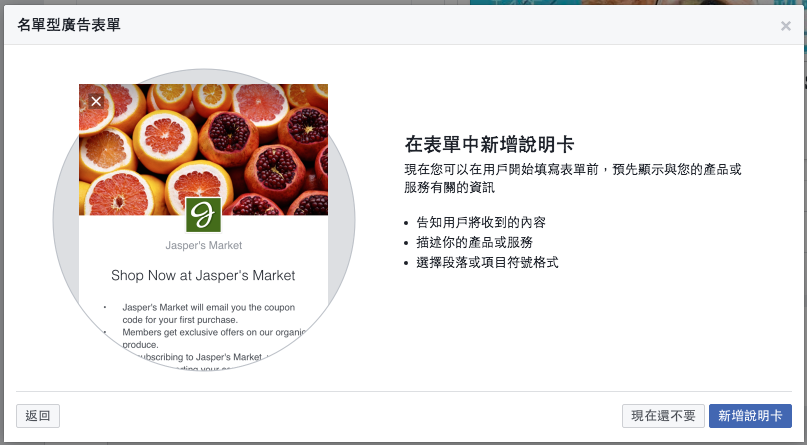
Task: Click the green Jasper's Market logo icon
Action: tap(203, 215)
